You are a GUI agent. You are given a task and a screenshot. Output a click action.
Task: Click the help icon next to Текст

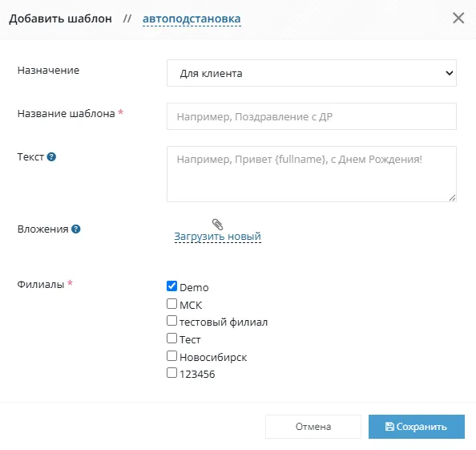(51, 156)
